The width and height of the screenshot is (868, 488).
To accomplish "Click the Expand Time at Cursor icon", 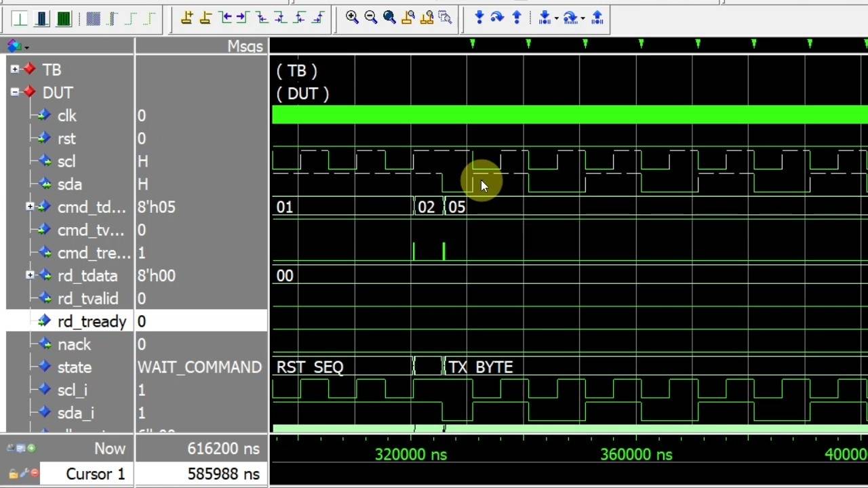I will [x=112, y=18].
